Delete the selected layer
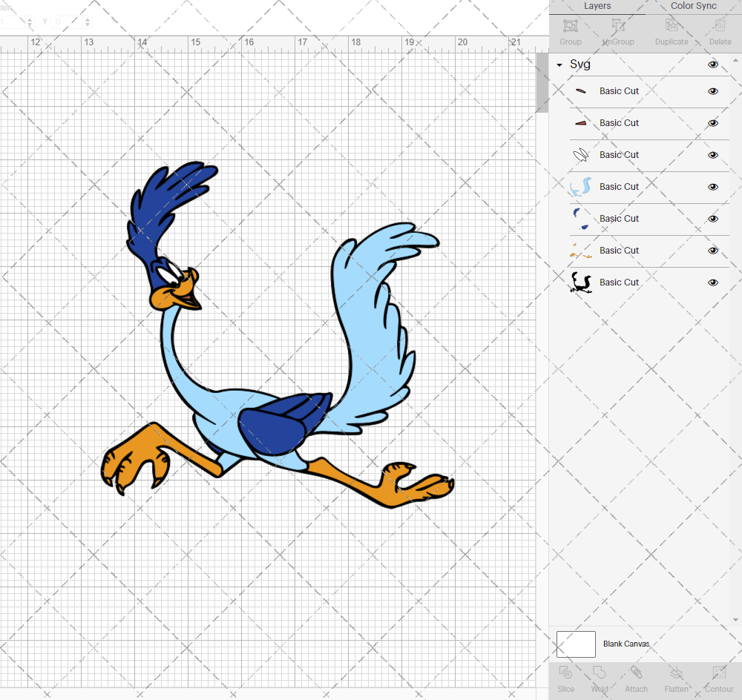Image resolution: width=742 pixels, height=700 pixels. tap(719, 33)
